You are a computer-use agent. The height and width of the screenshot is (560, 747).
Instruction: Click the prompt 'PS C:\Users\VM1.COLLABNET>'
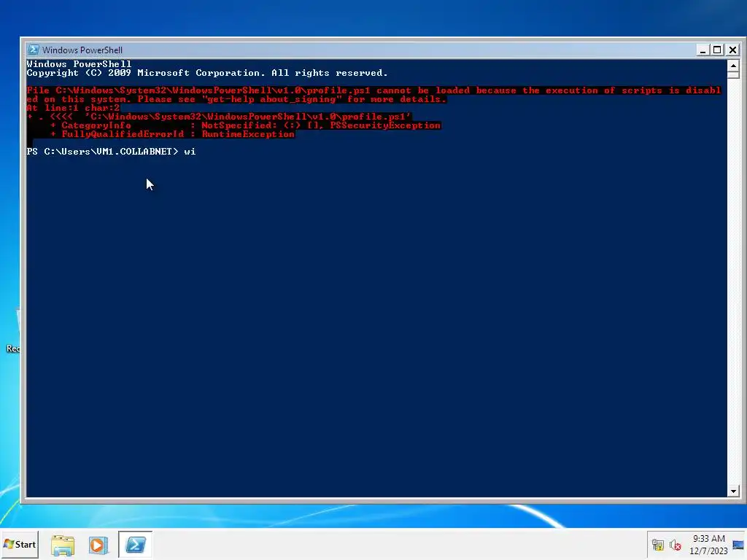coord(102,152)
